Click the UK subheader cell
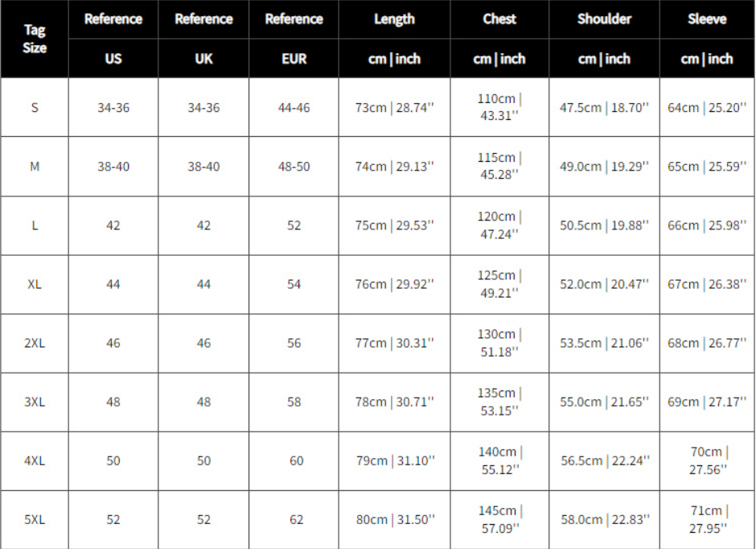Viewport: 756px width, 549px height. click(x=203, y=59)
